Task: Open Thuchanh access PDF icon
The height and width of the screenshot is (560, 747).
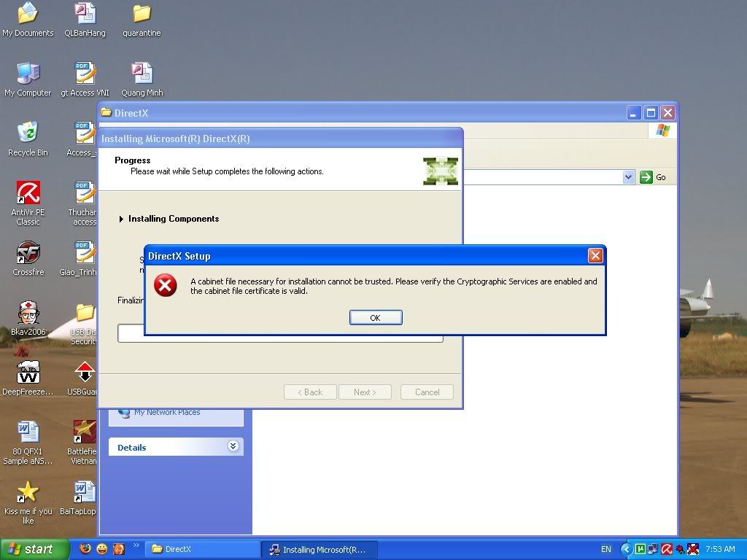Action: point(83,203)
